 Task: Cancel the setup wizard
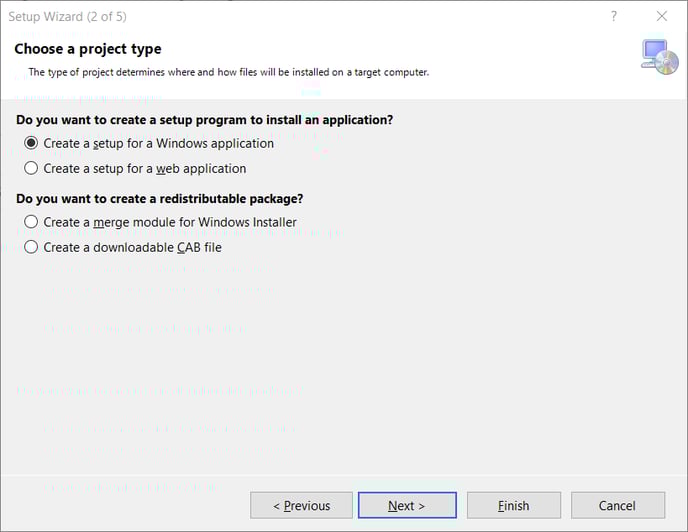617,505
